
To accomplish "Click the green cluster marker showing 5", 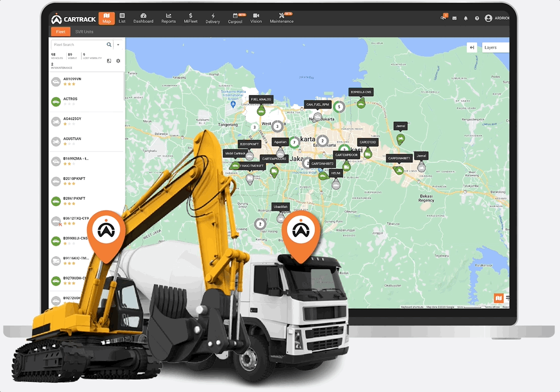I will (x=339, y=107).
